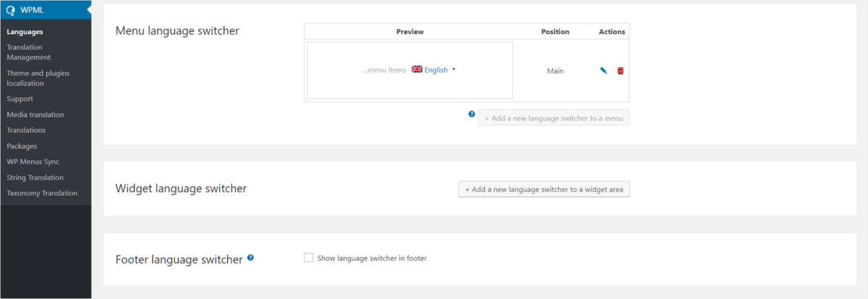
Task: Click Add a new language switcher to a widget area
Action: [544, 189]
